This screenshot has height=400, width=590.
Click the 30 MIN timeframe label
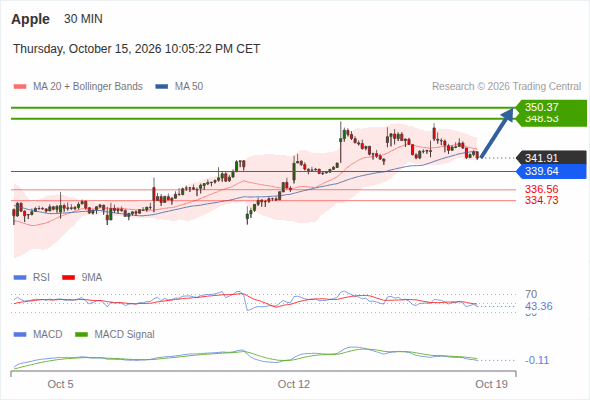(83, 19)
